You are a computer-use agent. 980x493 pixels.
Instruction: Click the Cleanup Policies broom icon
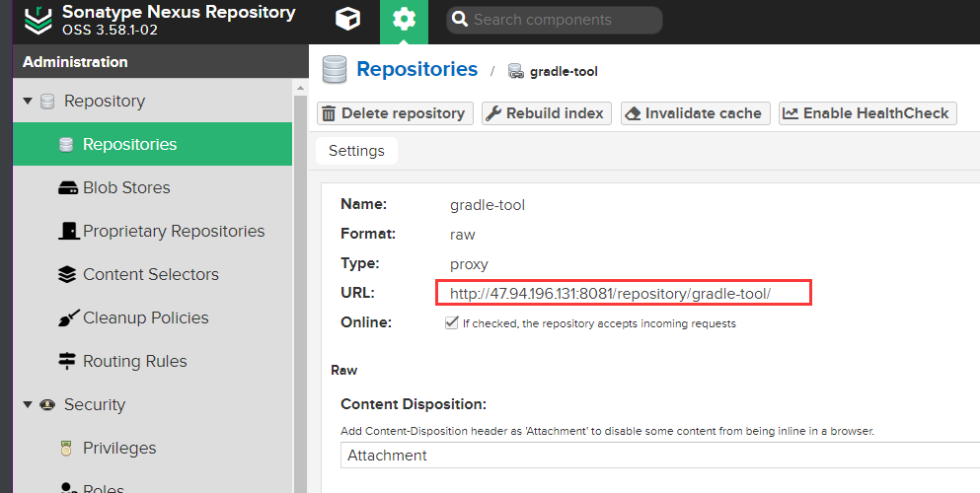point(67,318)
